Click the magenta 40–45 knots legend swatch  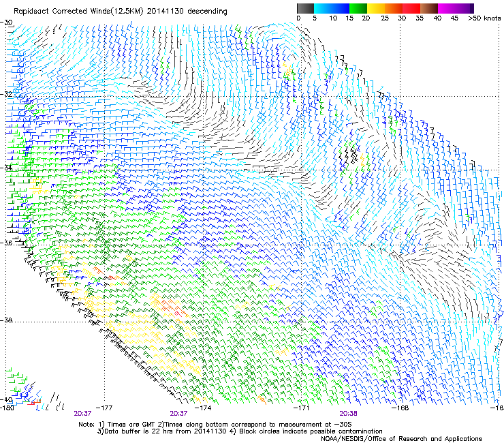pyautogui.click(x=447, y=8)
